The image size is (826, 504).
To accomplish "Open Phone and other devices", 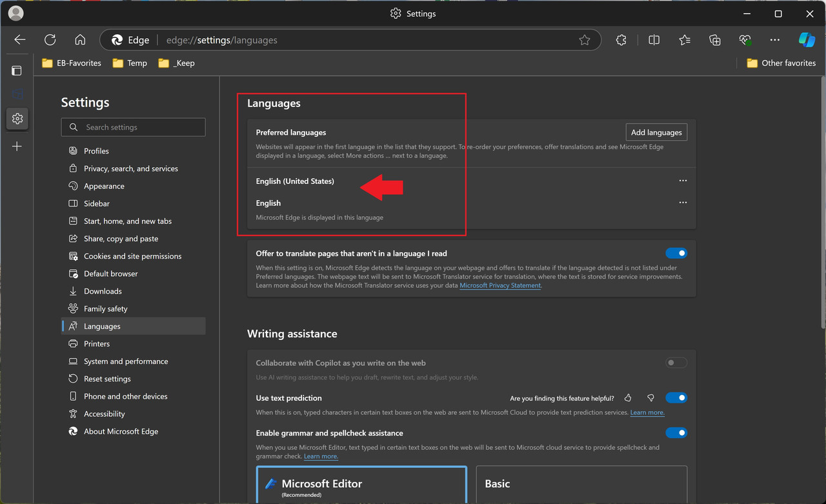I will tap(134, 396).
